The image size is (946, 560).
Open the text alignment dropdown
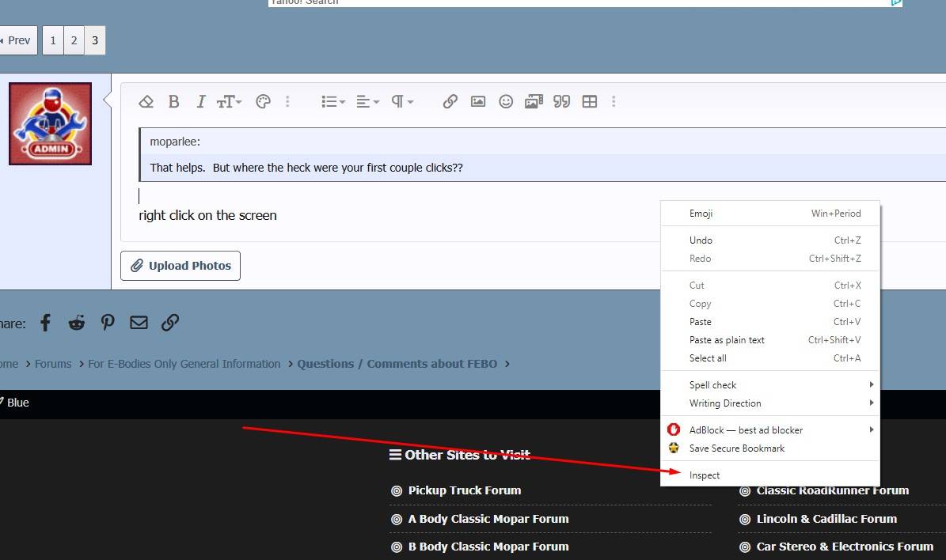pyautogui.click(x=367, y=101)
